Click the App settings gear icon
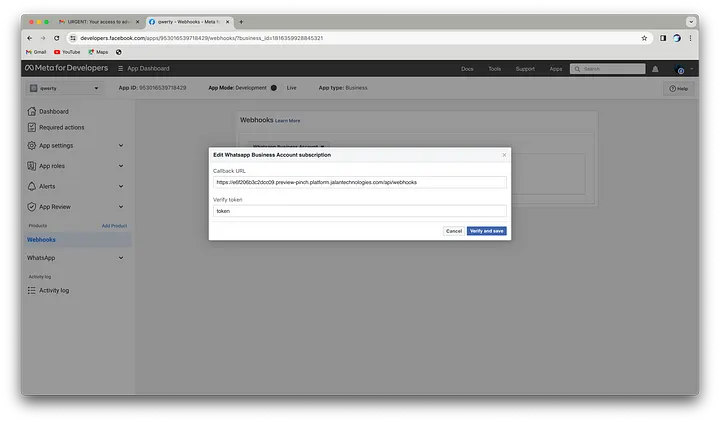Image resolution: width=720 pixels, height=423 pixels. [x=31, y=146]
